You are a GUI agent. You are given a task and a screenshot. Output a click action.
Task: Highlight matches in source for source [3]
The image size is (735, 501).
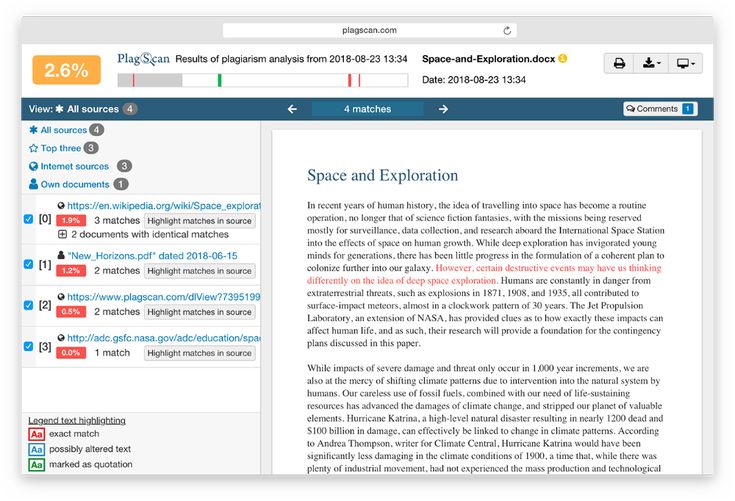coord(200,353)
